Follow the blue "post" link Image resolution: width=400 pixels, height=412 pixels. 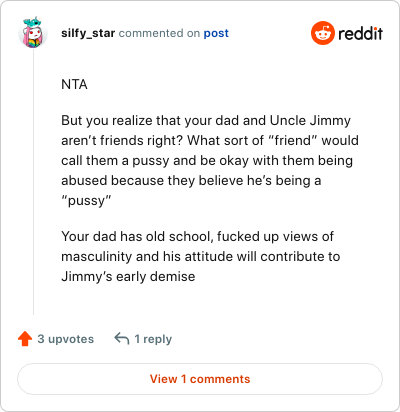(x=216, y=33)
